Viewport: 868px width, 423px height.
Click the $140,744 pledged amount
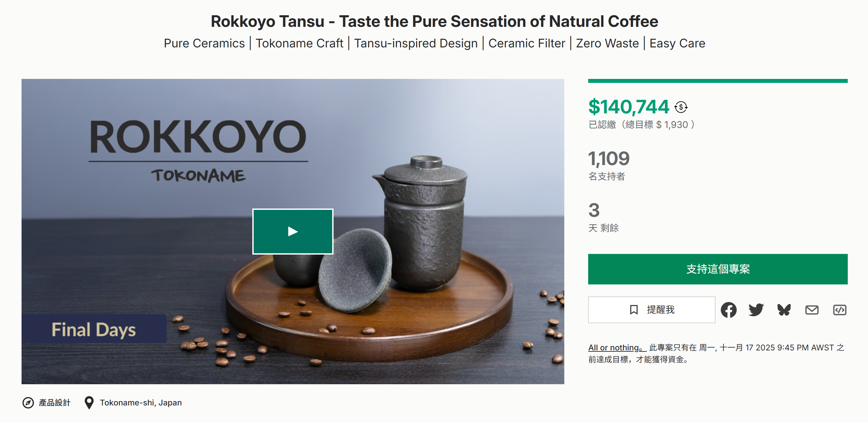pos(628,107)
